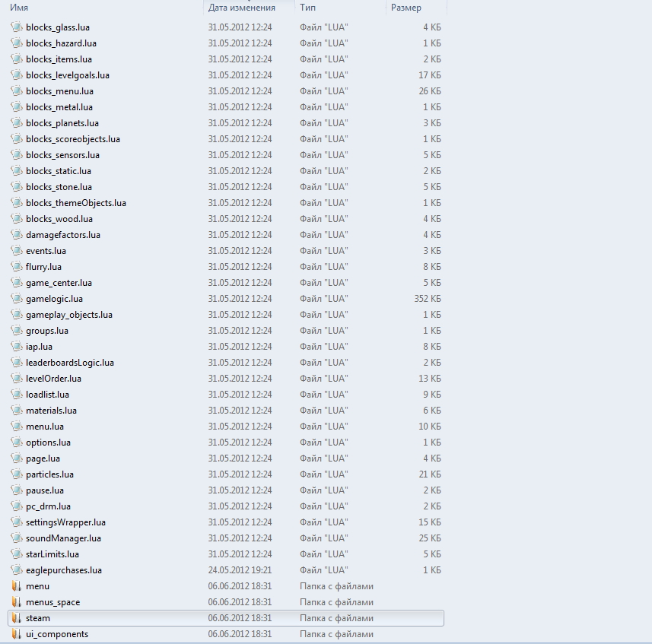Select the gameplay_objects.lua file name
Viewport: 652px width, 644px height.
[x=69, y=315]
